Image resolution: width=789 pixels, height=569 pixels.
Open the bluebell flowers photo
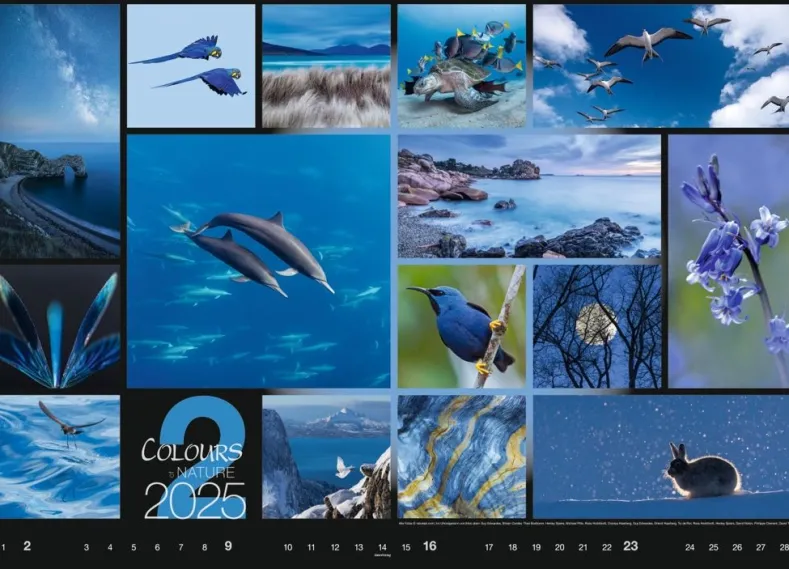tap(729, 261)
